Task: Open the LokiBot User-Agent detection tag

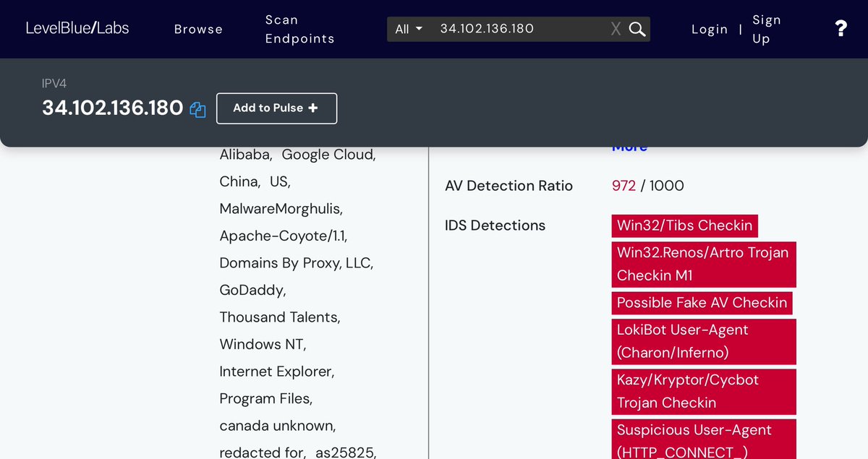Action: (703, 341)
